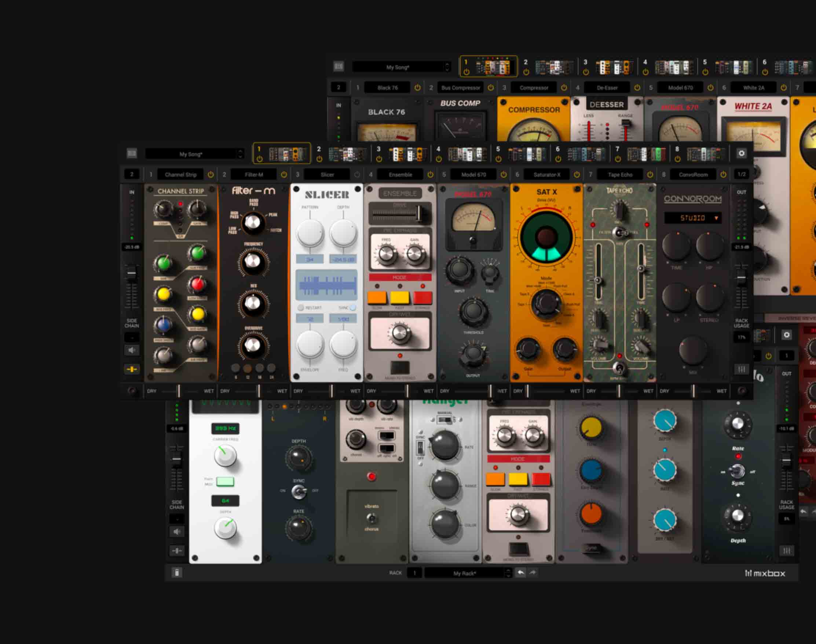816x644 pixels.
Task: Click the fader-link icon in the bottom window's side strip
Action: [177, 551]
